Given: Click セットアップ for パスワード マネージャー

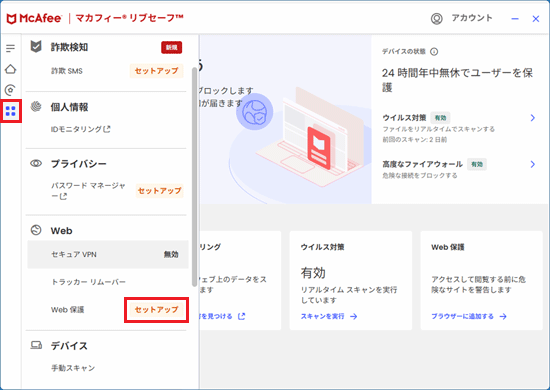Looking at the screenshot, I should point(159,191).
